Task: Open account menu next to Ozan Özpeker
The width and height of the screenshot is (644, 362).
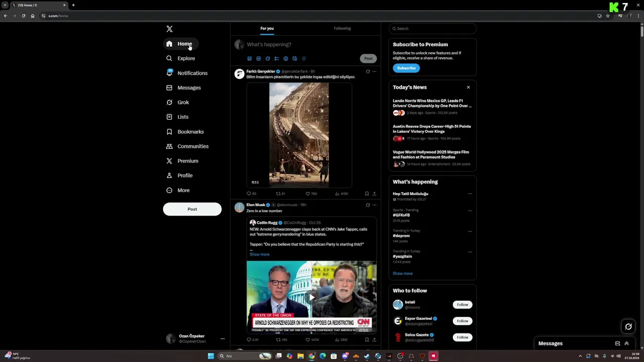Action: click(x=222, y=339)
